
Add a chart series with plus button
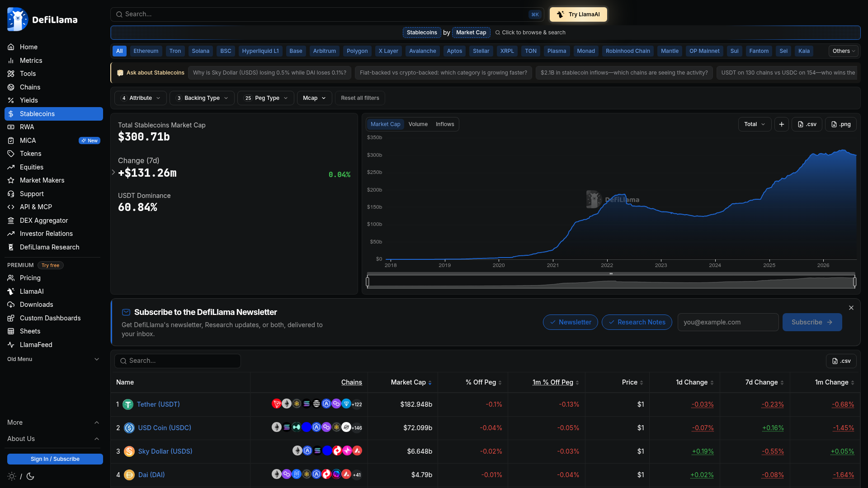click(x=781, y=124)
